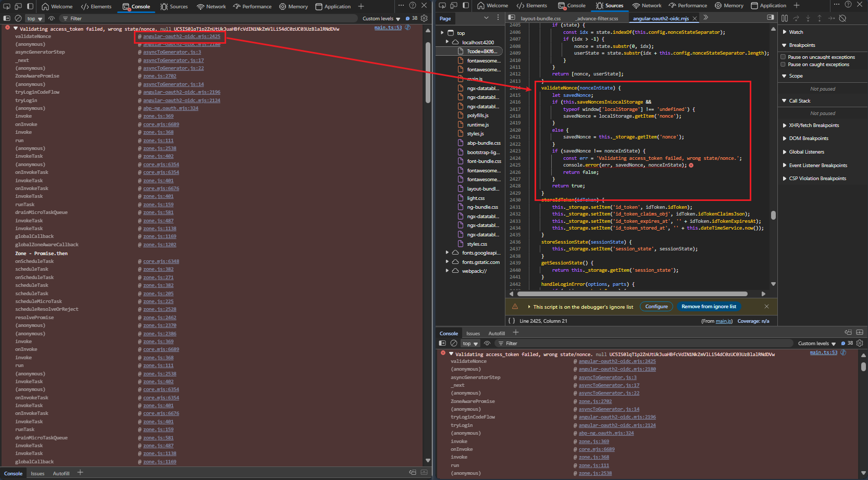Switch to the _advance-filter.scss file tab
868x480 pixels.
(597, 19)
